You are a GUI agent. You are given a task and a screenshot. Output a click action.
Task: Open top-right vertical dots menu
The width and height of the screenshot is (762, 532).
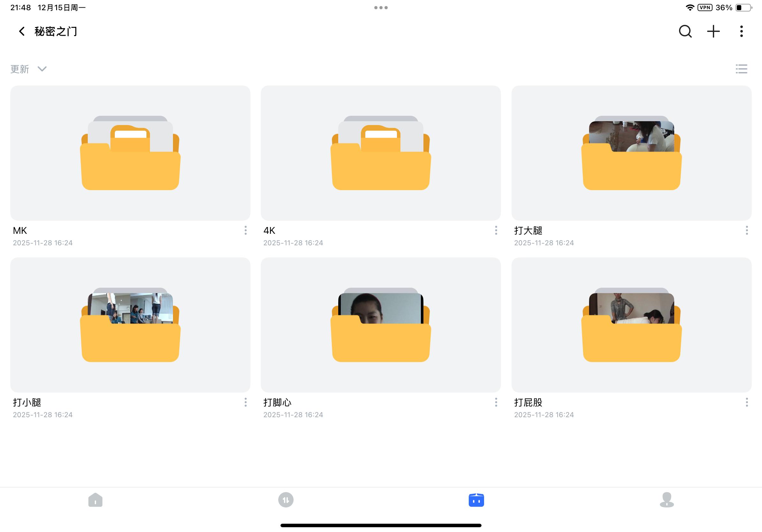point(741,32)
